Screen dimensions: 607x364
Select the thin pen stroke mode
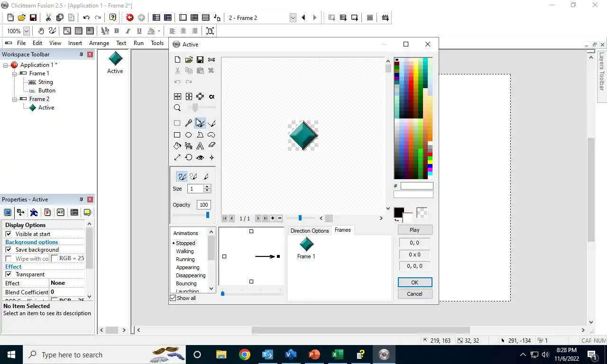pos(206,176)
